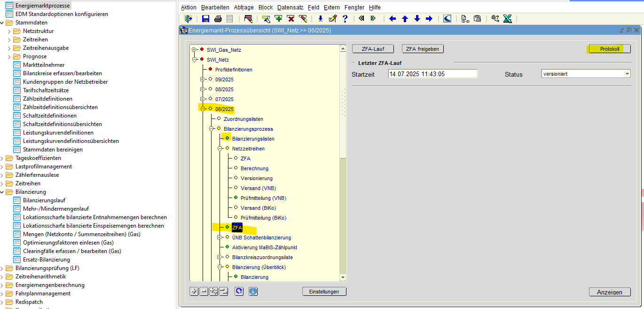Click the Startzeit input field
Screen dimensions: 644x309
click(x=432, y=74)
